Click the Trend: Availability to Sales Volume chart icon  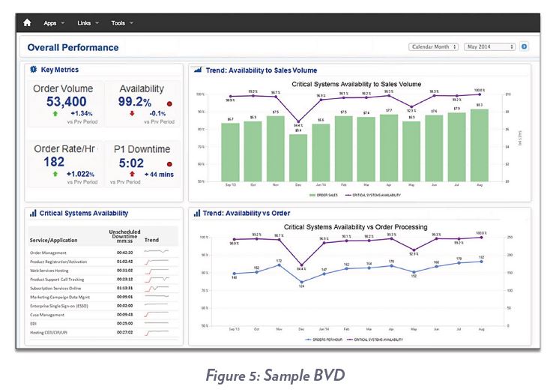198,70
